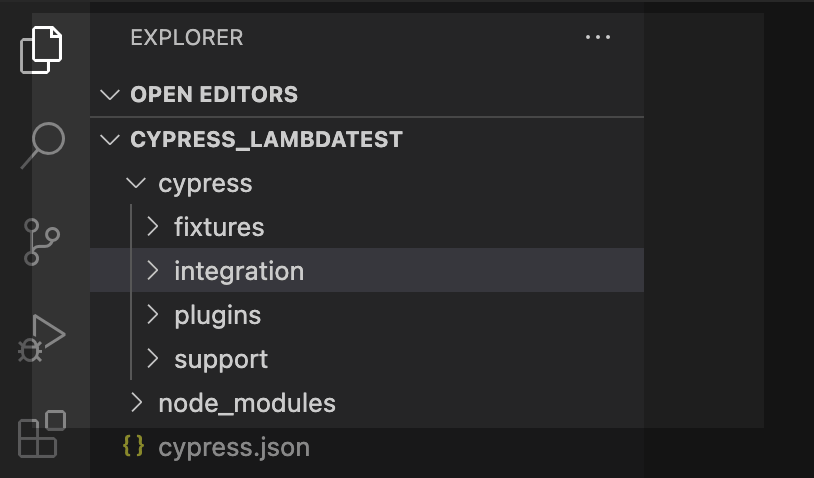Image resolution: width=814 pixels, height=478 pixels.
Task: Open the Search view icon
Action: (x=42, y=144)
